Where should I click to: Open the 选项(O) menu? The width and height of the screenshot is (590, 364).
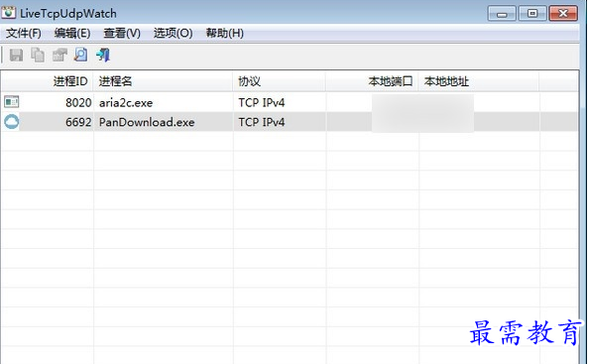coord(173,34)
